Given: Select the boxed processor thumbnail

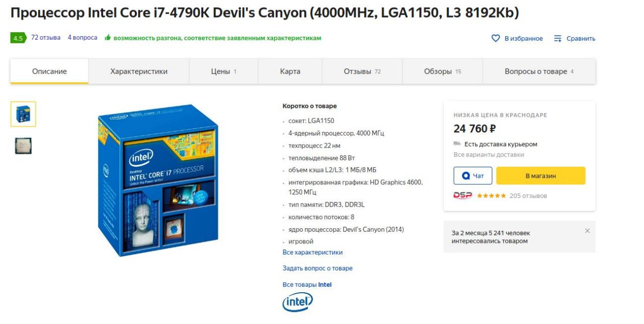Looking at the screenshot, I should pyautogui.click(x=23, y=114).
